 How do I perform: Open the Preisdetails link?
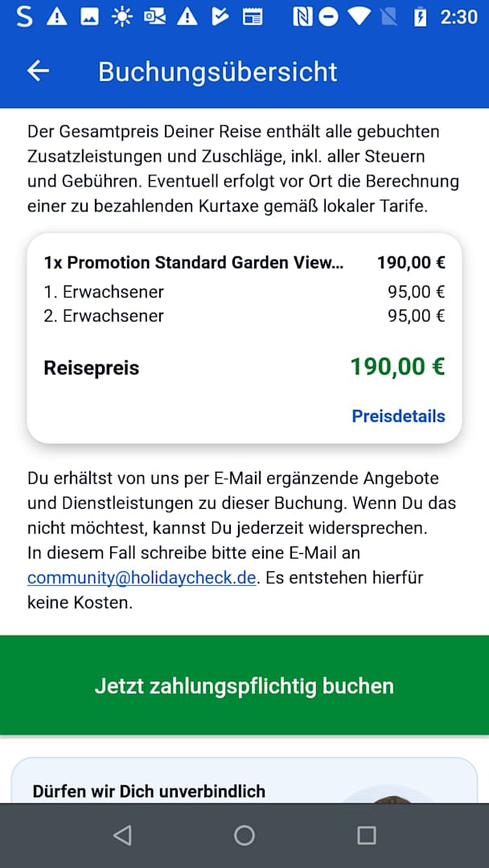[398, 416]
